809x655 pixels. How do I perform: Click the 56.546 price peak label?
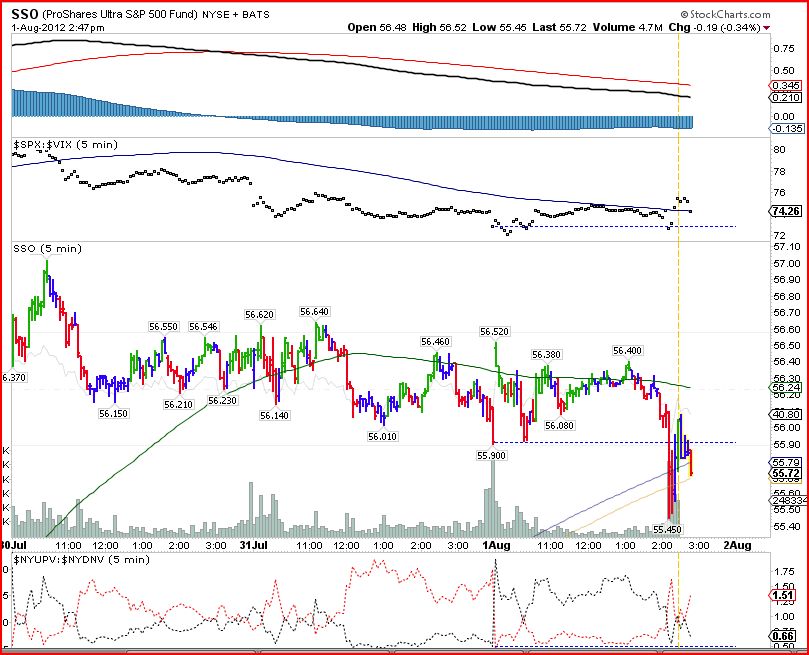[203, 326]
